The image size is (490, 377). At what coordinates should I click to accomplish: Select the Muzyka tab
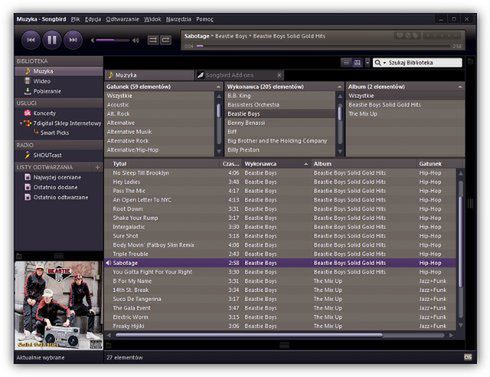point(149,75)
